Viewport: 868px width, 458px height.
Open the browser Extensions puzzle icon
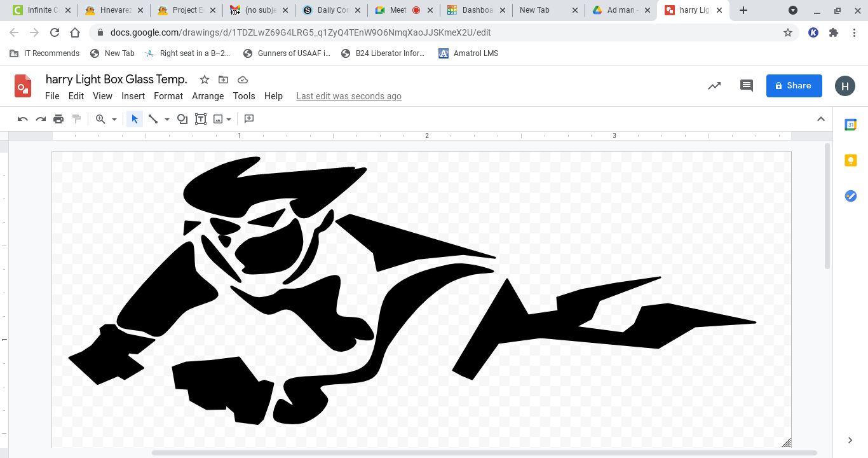click(x=834, y=32)
